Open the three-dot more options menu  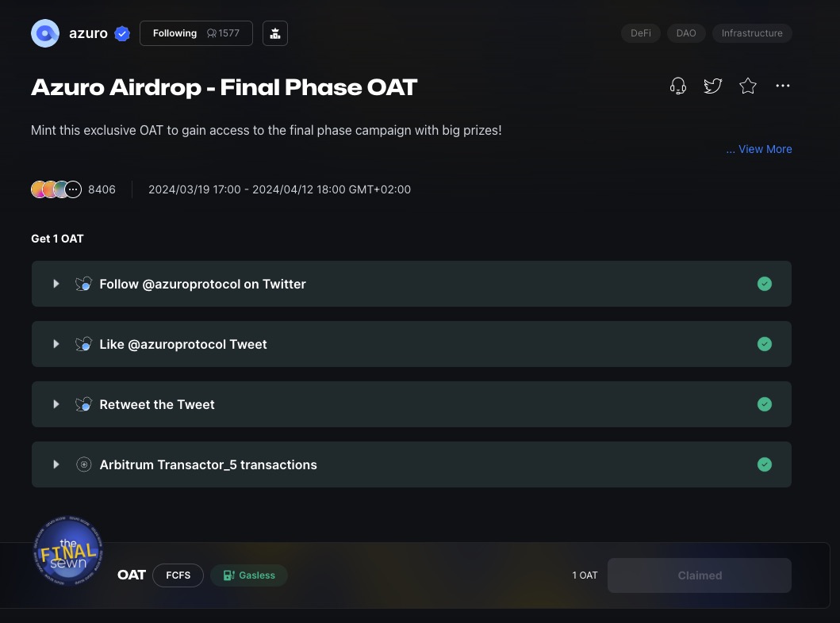click(782, 86)
